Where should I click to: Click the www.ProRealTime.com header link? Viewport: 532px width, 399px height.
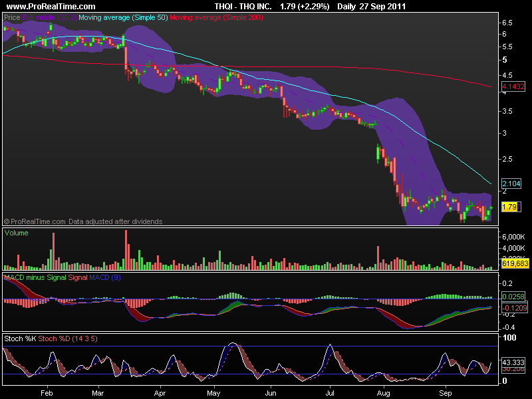pos(51,7)
